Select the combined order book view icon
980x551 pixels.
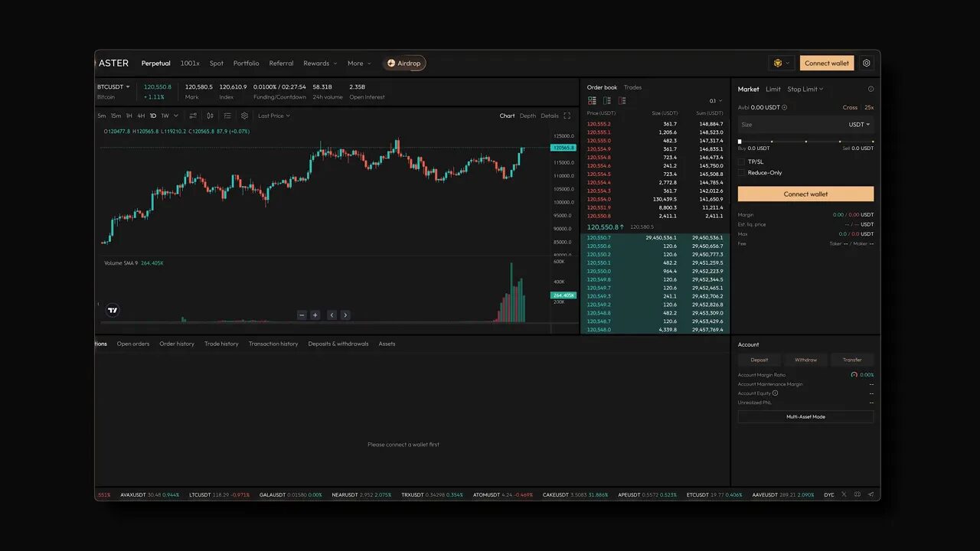[x=592, y=100]
